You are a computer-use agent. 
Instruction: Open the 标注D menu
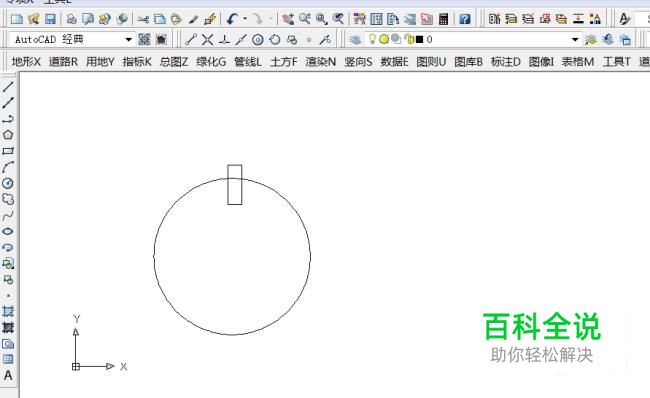pos(505,62)
